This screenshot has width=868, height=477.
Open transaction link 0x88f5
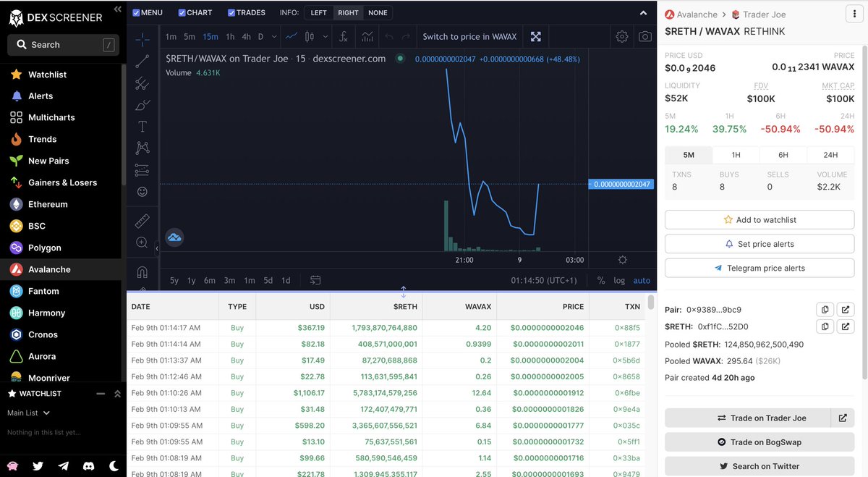click(627, 328)
